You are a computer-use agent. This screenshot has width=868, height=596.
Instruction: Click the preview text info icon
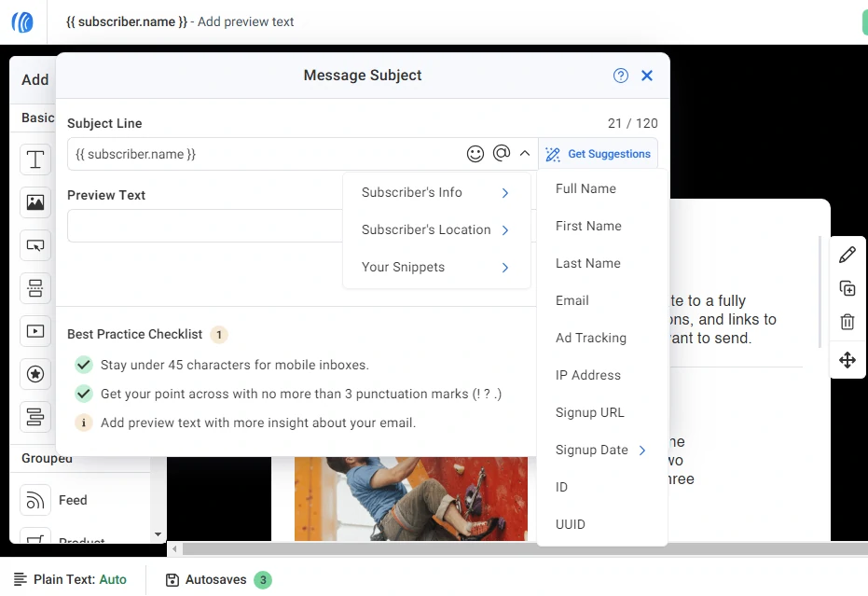(84, 423)
